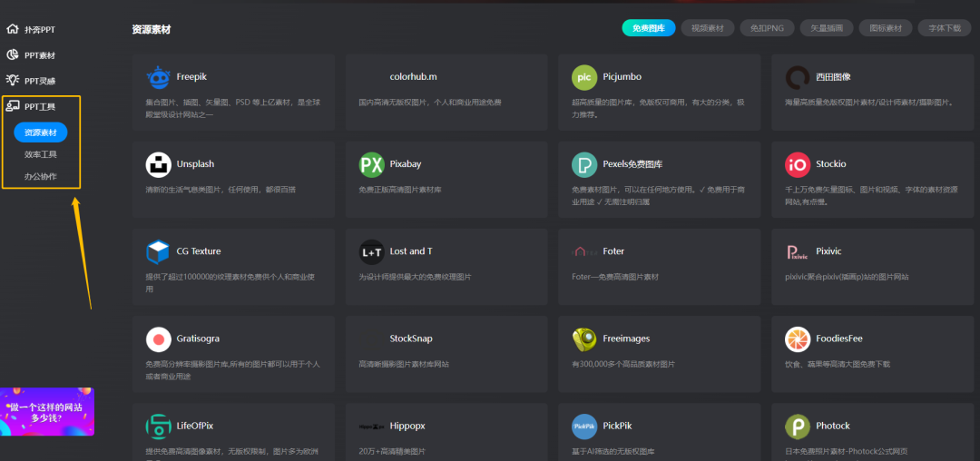Click the green Pixabay PX logo
Screen dimensions: 980x461
pyautogui.click(x=371, y=164)
